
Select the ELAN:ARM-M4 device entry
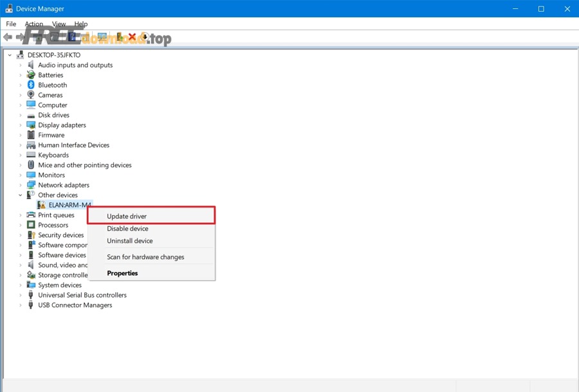click(69, 204)
